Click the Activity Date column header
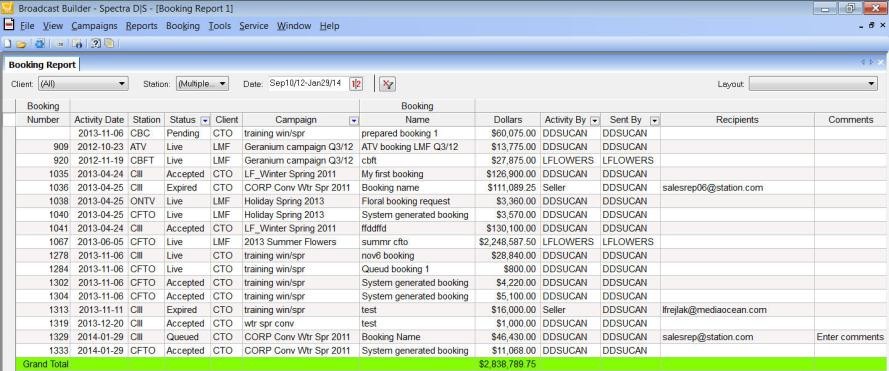The image size is (889, 371). pyautogui.click(x=99, y=120)
